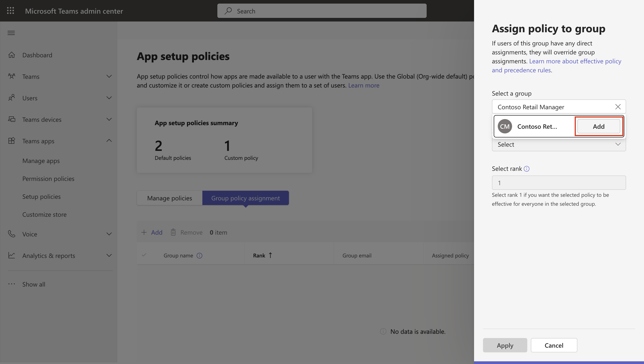Screen dimensions: 644x364
Task: Click the No data is available info icon
Action: click(x=383, y=332)
